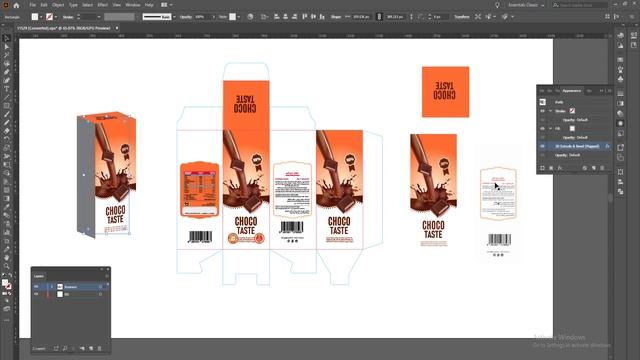Click the Shape link in control bar

click(x=336, y=17)
